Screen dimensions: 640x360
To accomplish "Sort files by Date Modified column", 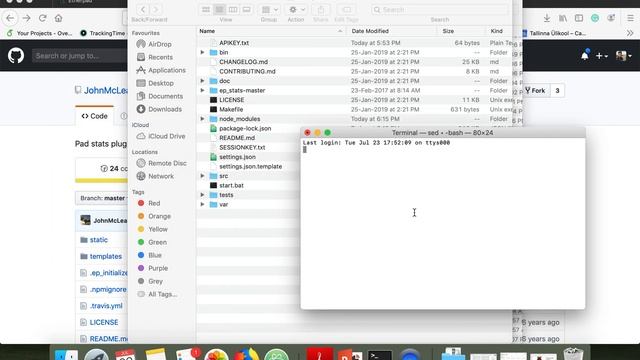I will (391, 31).
